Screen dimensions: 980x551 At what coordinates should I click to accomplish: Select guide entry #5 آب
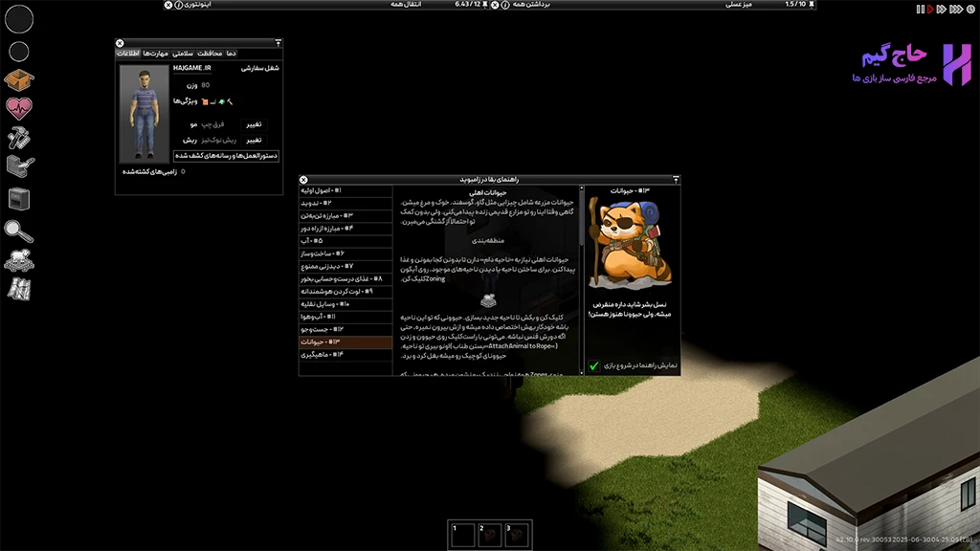click(x=345, y=240)
